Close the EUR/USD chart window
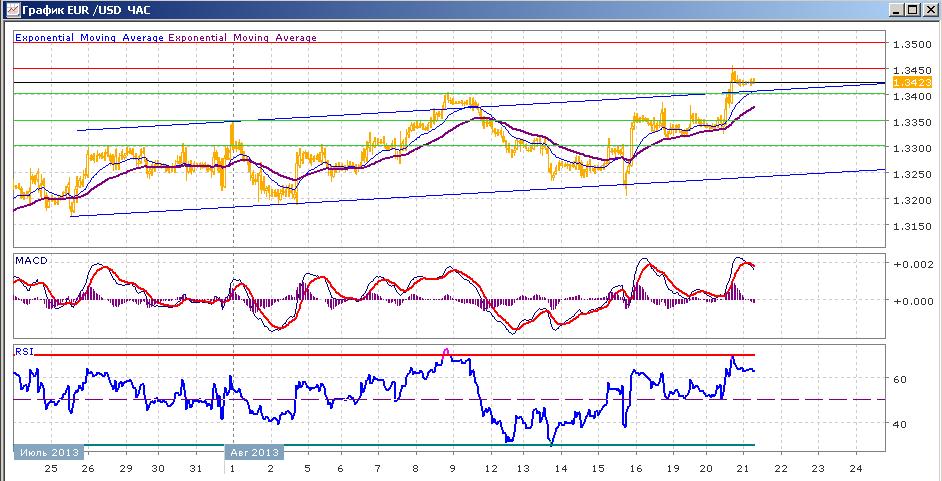The image size is (942, 481). pyautogui.click(x=929, y=10)
